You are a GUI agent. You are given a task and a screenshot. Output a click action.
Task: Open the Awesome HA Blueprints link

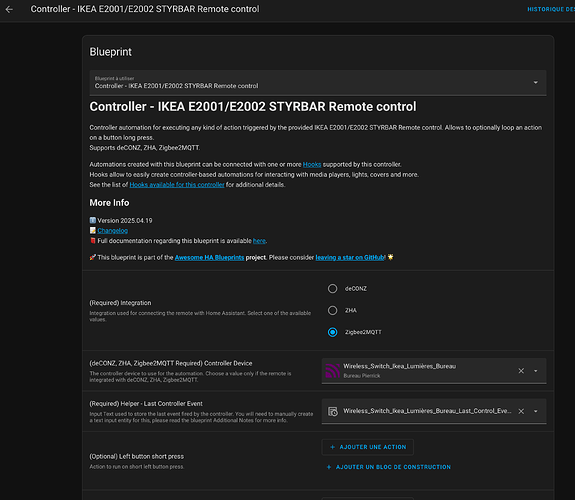[209, 257]
